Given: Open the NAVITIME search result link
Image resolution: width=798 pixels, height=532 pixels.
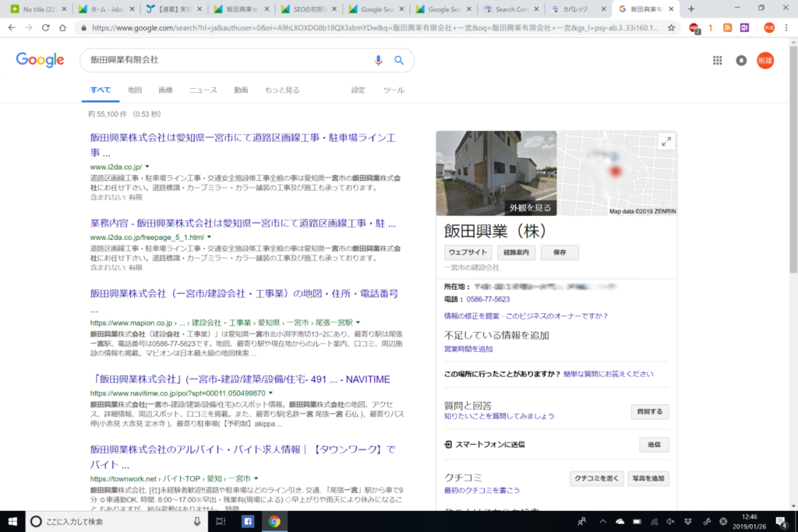Looking at the screenshot, I should [x=240, y=379].
